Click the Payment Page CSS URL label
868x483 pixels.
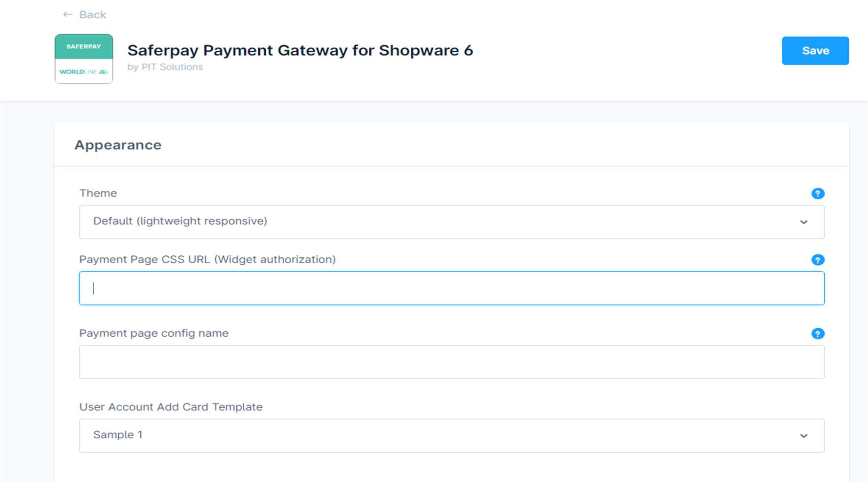click(x=207, y=260)
